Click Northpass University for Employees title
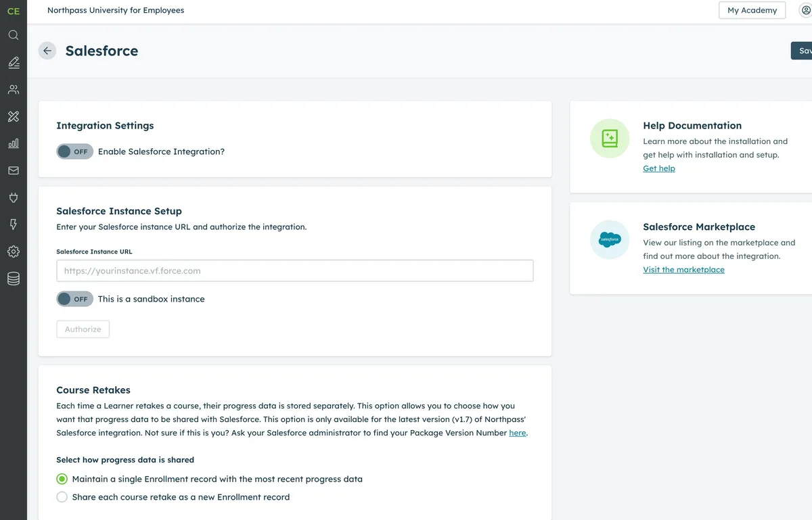 [x=116, y=10]
